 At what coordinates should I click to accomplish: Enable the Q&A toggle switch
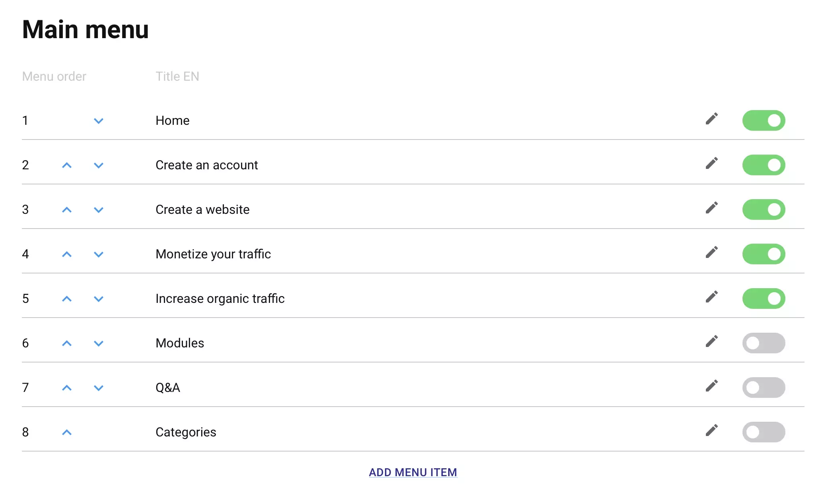coord(764,388)
